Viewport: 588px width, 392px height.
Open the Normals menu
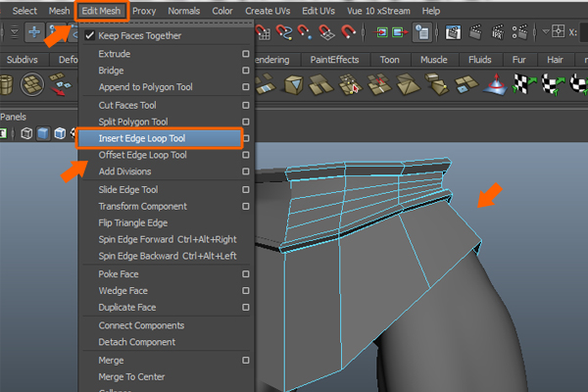184,11
